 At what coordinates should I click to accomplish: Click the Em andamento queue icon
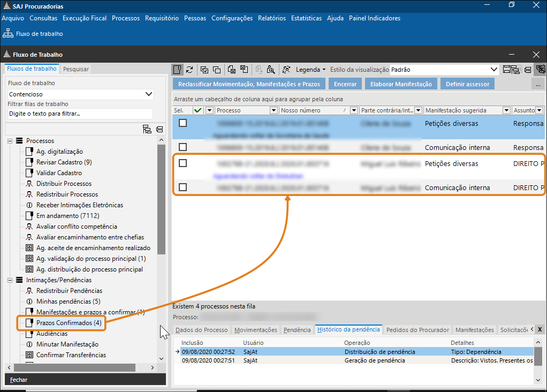29,216
